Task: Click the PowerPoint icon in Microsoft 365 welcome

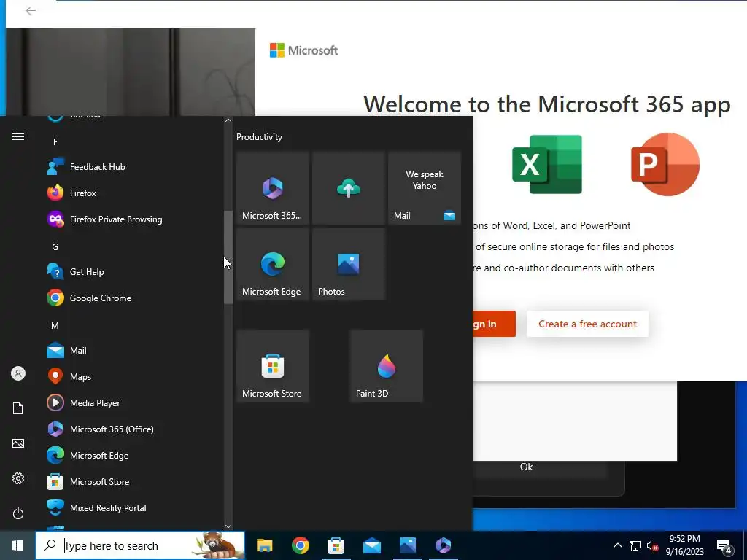Action: [x=665, y=165]
